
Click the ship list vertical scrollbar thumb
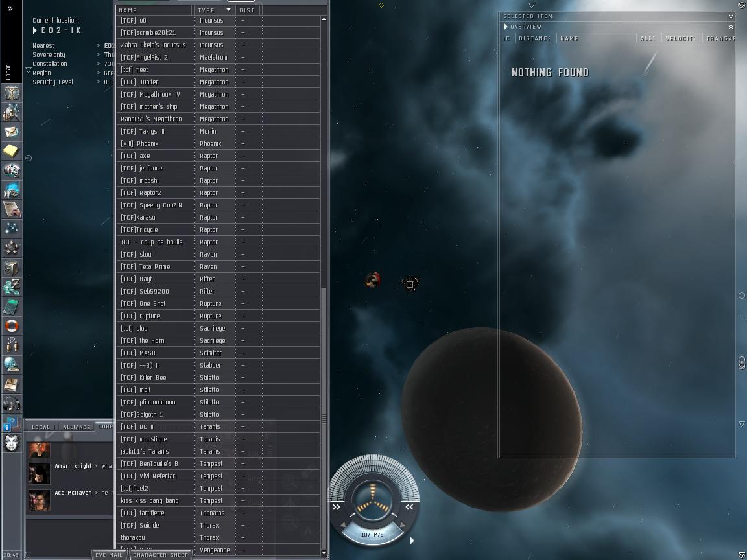[324, 419]
